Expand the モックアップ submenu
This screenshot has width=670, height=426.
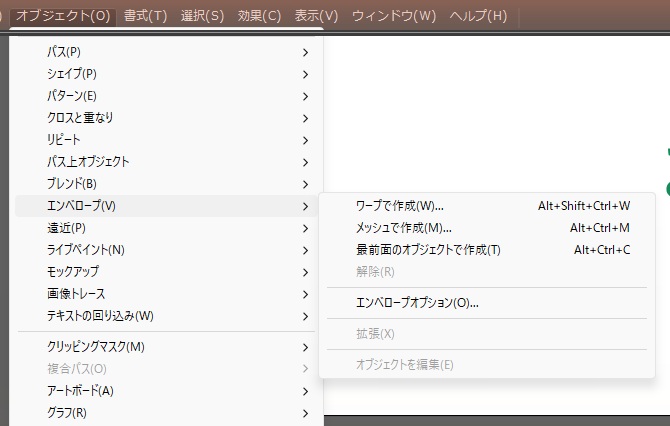coord(166,272)
